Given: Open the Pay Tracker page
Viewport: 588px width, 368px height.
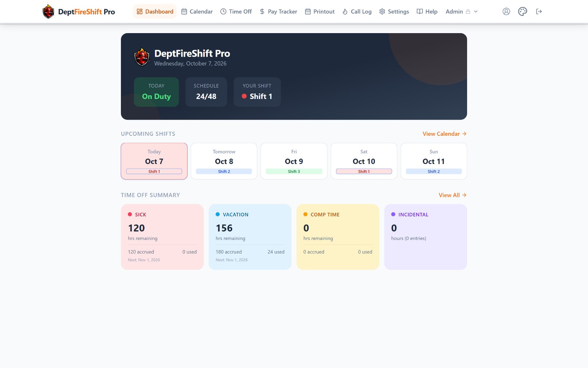Looking at the screenshot, I should 278,11.
